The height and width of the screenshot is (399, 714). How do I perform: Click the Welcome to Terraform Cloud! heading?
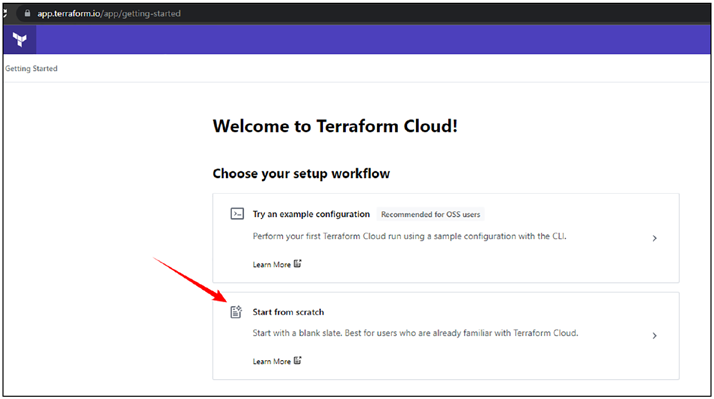[335, 126]
